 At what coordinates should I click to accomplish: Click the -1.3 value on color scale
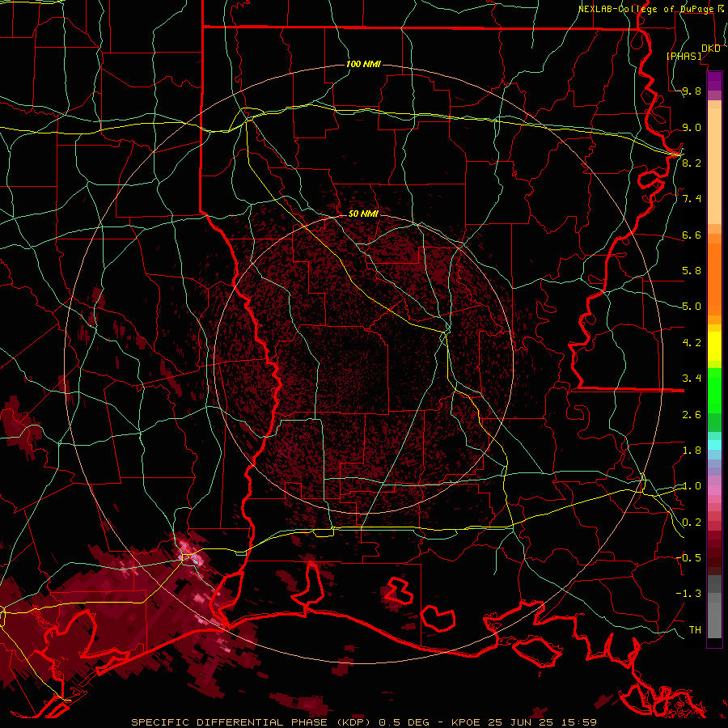coord(688,594)
